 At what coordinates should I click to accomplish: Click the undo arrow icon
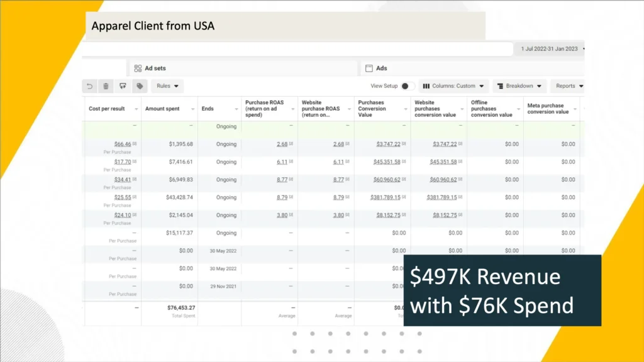(90, 86)
